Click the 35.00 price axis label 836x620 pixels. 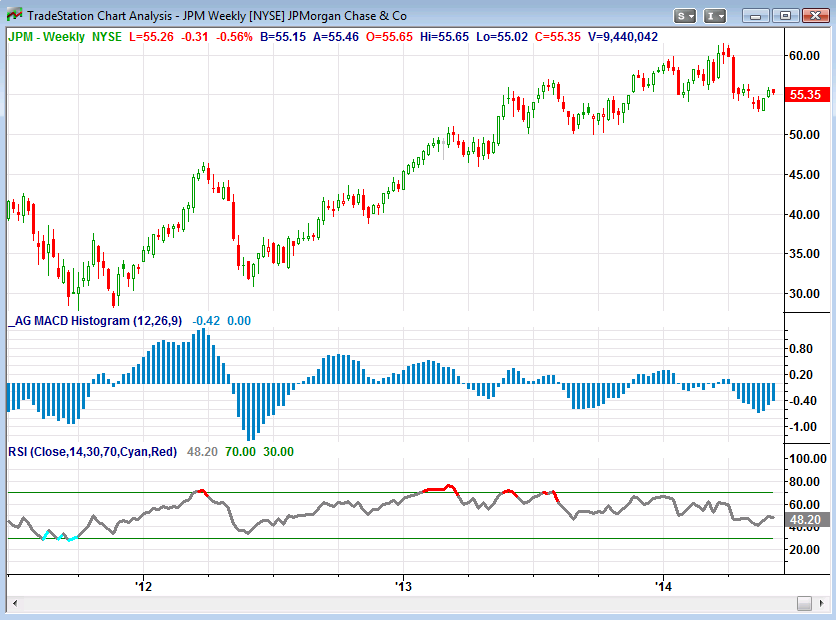click(805, 254)
